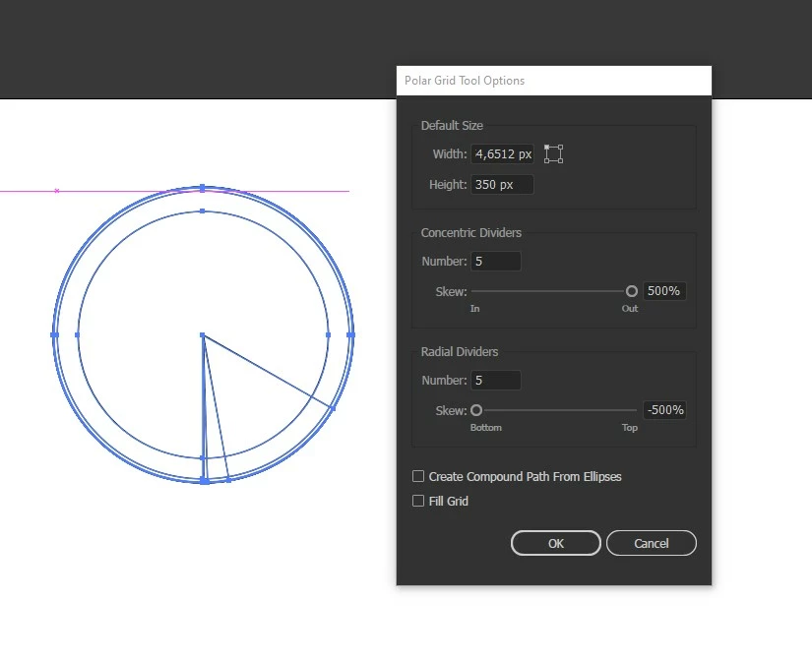
Task: Toggle the Fill Grid checkbox
Action: (418, 501)
